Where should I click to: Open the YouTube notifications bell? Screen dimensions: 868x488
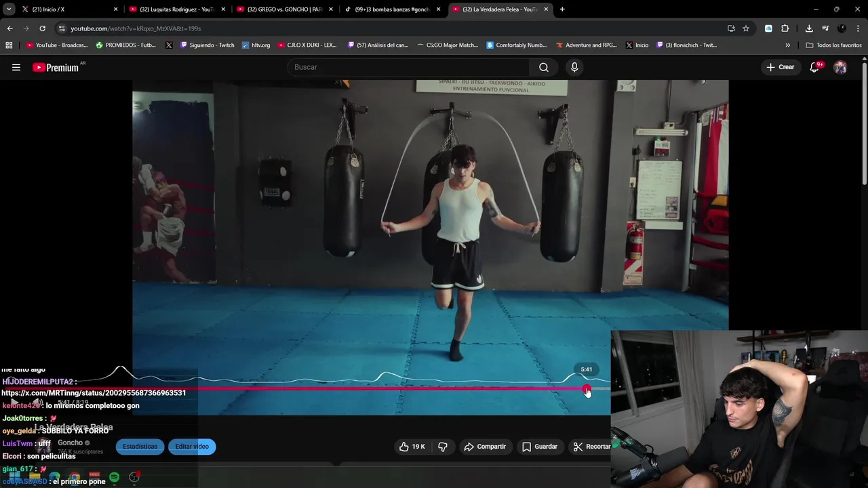(814, 67)
